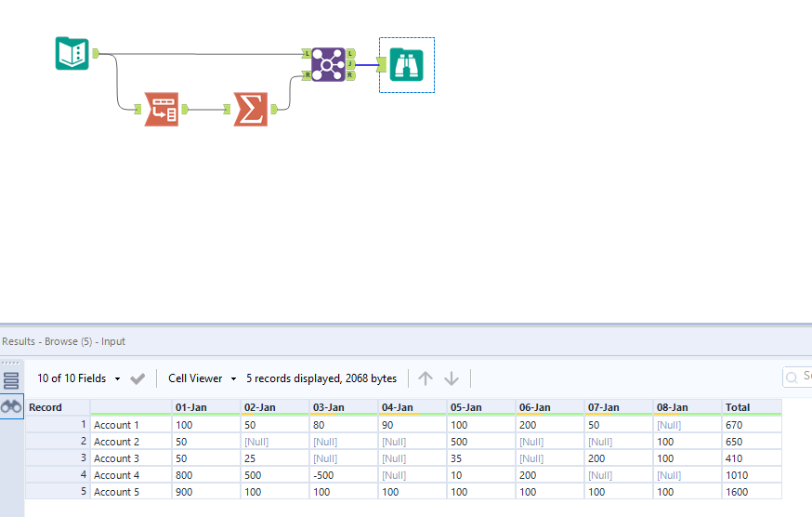
Task: Click the checkmark apply fields icon
Action: tap(138, 379)
